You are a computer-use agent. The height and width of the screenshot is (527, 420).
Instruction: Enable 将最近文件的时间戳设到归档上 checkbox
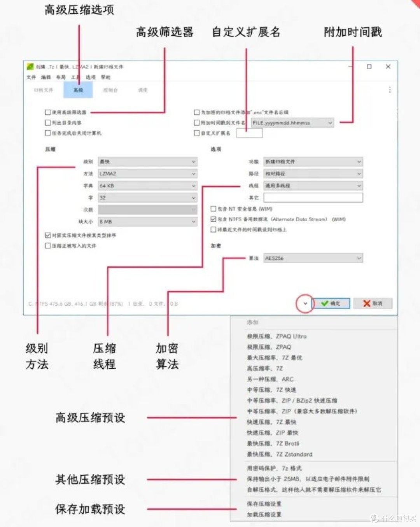click(x=213, y=229)
